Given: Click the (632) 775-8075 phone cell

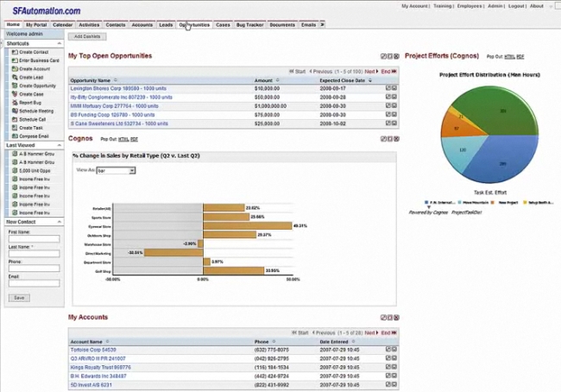Looking at the screenshot, I should [x=272, y=350].
